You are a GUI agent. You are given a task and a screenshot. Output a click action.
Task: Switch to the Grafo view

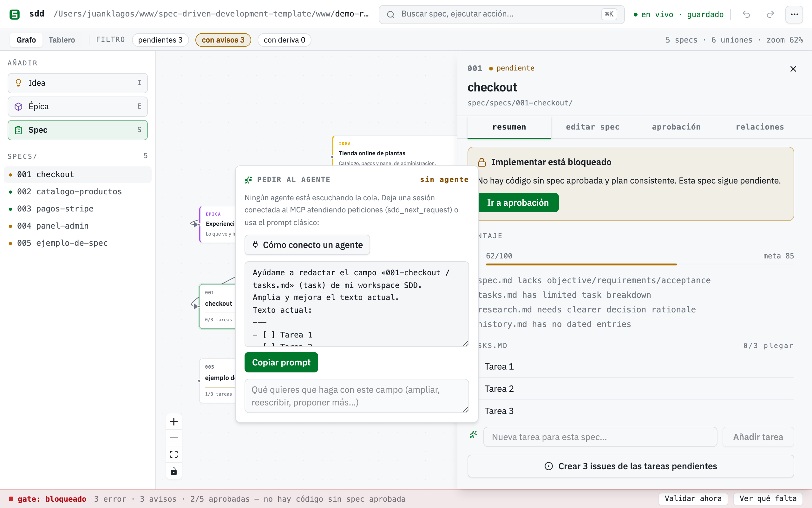coord(26,40)
